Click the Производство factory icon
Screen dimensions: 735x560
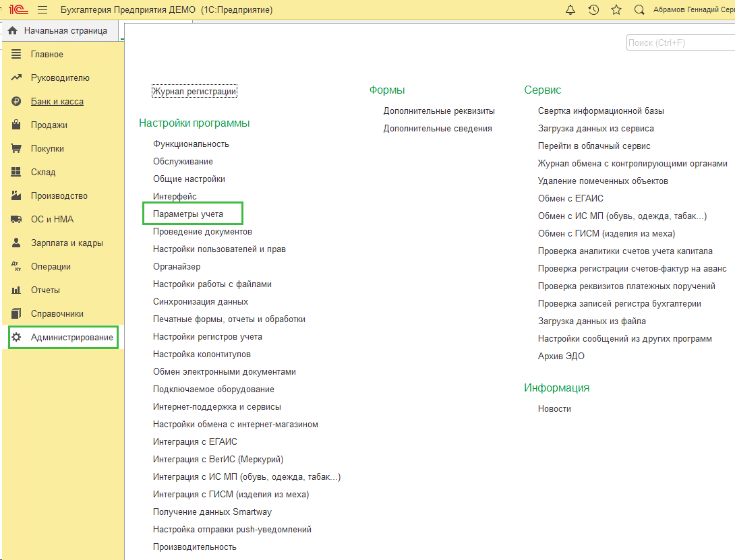point(16,195)
